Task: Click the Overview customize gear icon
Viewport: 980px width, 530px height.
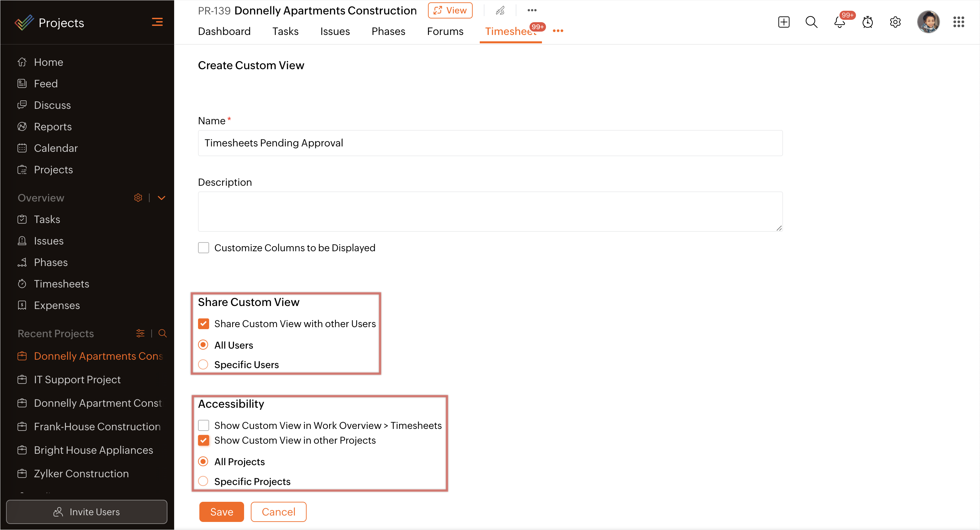Action: pos(138,198)
